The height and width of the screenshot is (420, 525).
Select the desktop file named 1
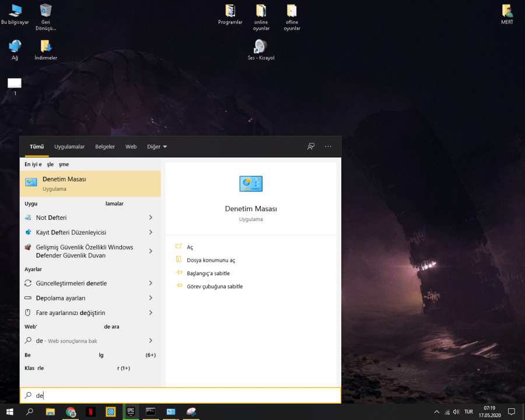pyautogui.click(x=15, y=86)
